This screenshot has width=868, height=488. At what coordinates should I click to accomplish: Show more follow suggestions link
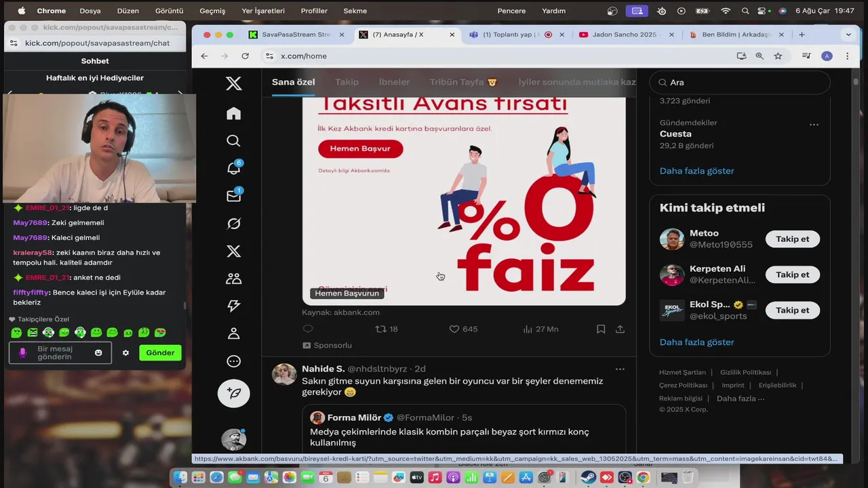[x=696, y=342]
